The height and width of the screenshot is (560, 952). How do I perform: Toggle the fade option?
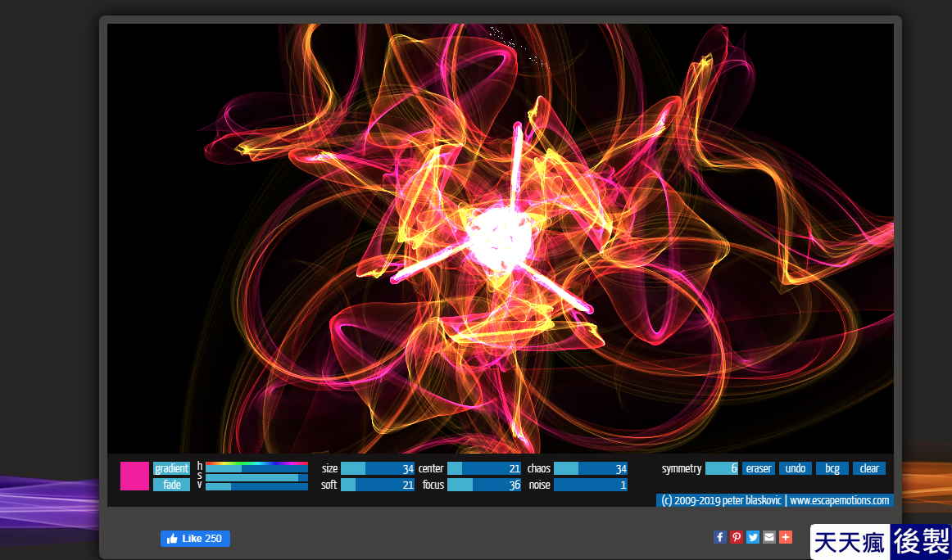(x=171, y=485)
